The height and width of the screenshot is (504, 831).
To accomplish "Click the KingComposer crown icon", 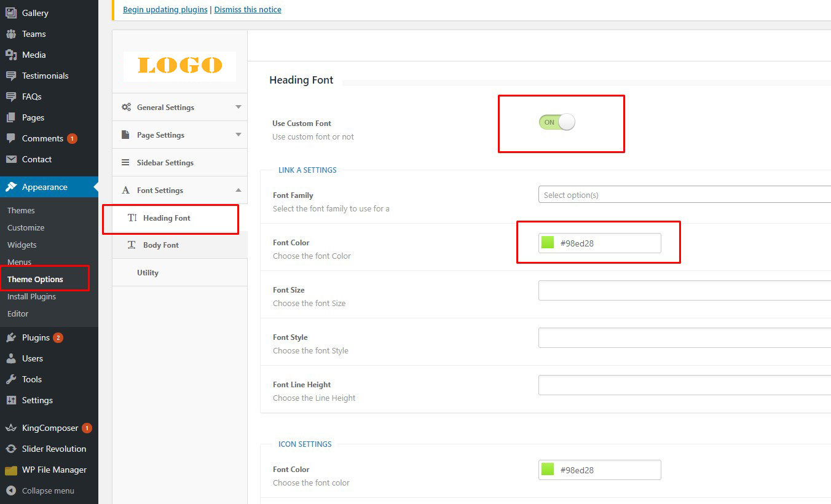I will [x=11, y=428].
